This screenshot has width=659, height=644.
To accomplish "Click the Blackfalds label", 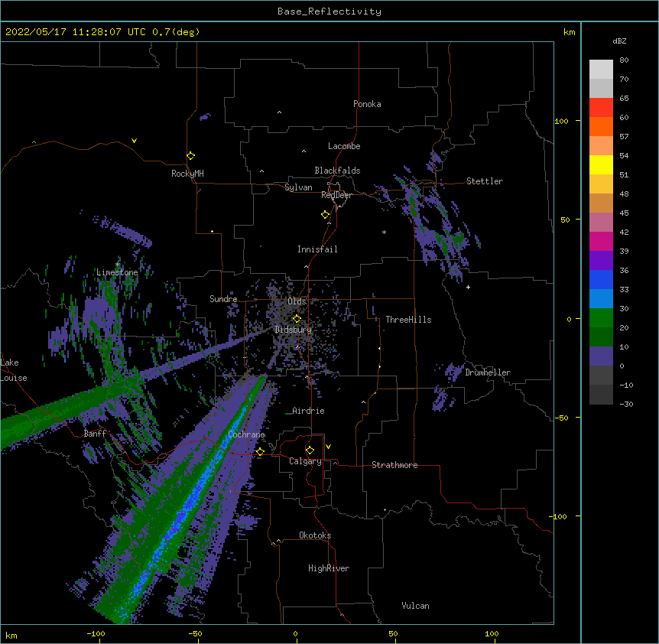I will [337, 171].
